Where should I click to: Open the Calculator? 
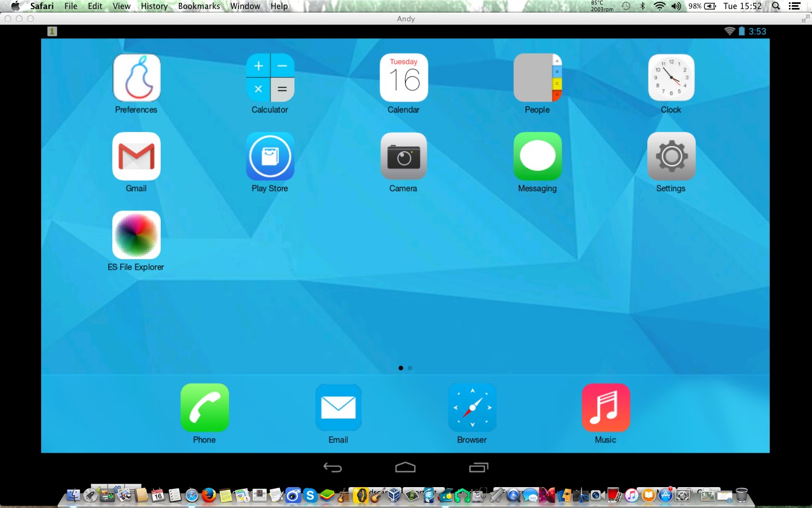[x=270, y=77]
